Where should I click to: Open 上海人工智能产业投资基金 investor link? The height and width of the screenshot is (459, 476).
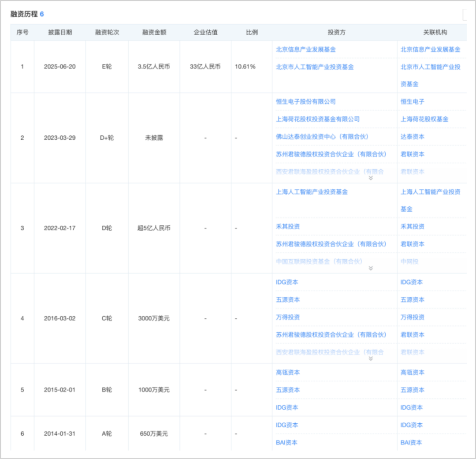point(312,192)
